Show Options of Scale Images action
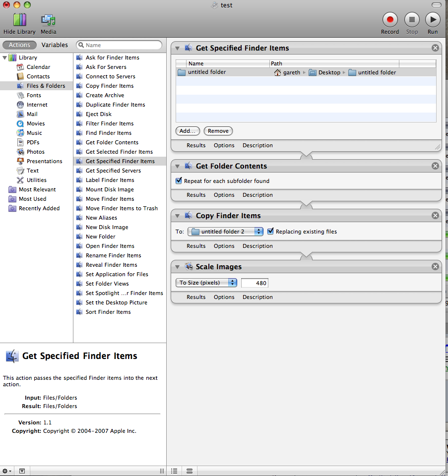448x476 pixels. pos(224,297)
